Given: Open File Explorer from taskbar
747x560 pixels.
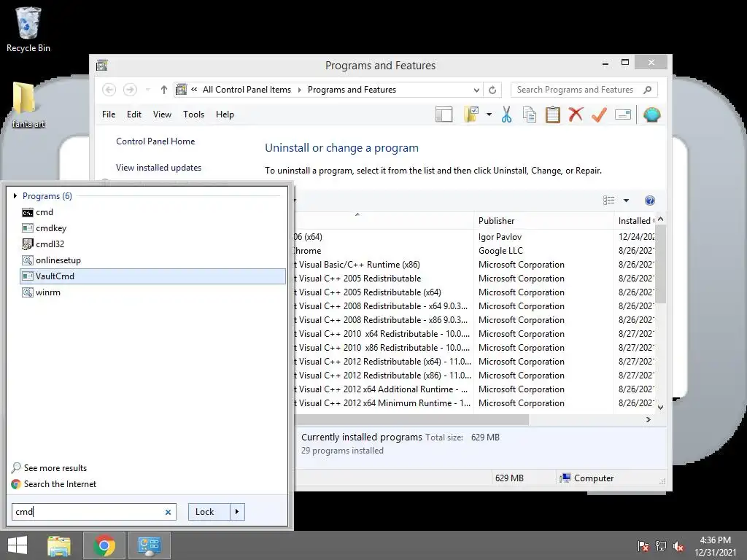Looking at the screenshot, I should point(59,545).
